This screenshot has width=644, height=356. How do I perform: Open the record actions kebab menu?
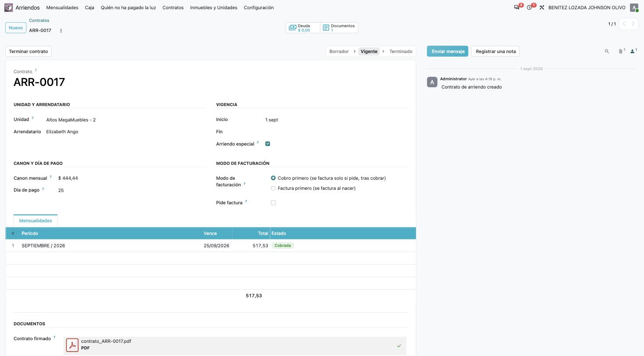[x=61, y=31]
